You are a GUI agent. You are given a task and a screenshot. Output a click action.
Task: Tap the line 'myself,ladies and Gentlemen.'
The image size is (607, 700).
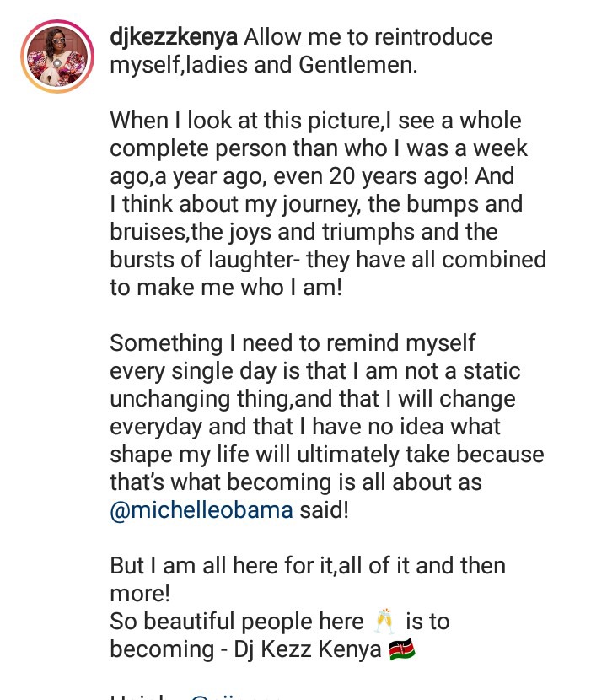coord(264,65)
